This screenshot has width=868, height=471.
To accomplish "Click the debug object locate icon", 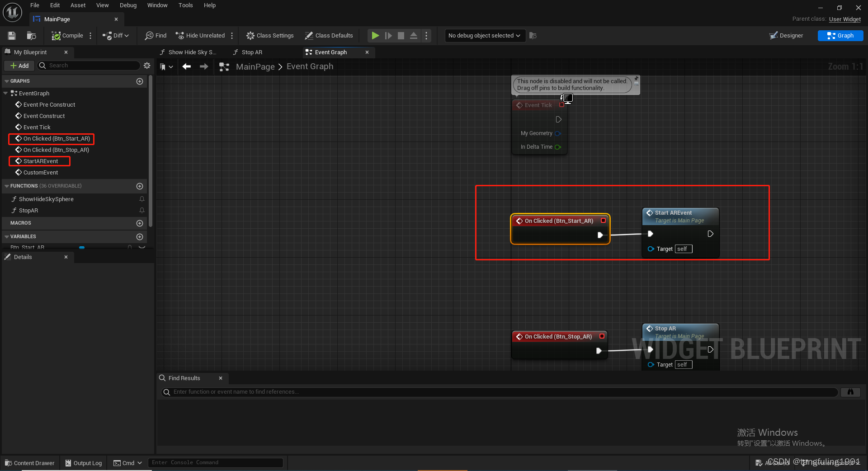I will 533,36.
